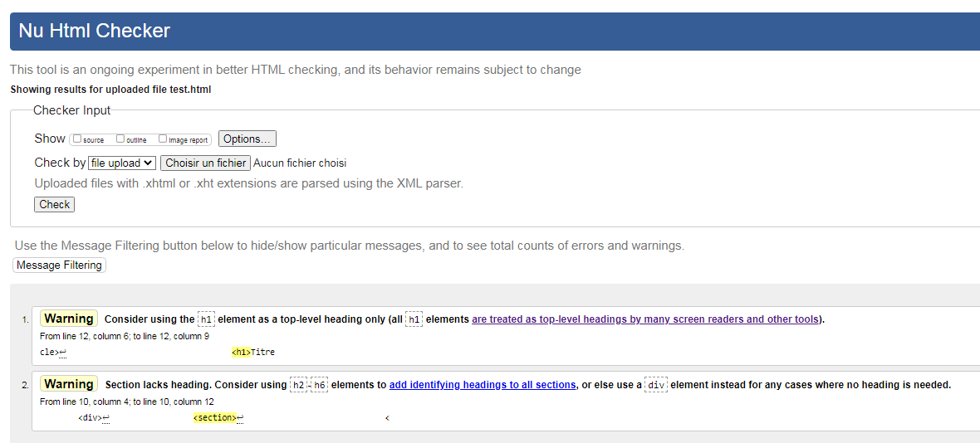Open the 'add identifying headings to all sections' link
The image size is (980, 443).
(483, 385)
